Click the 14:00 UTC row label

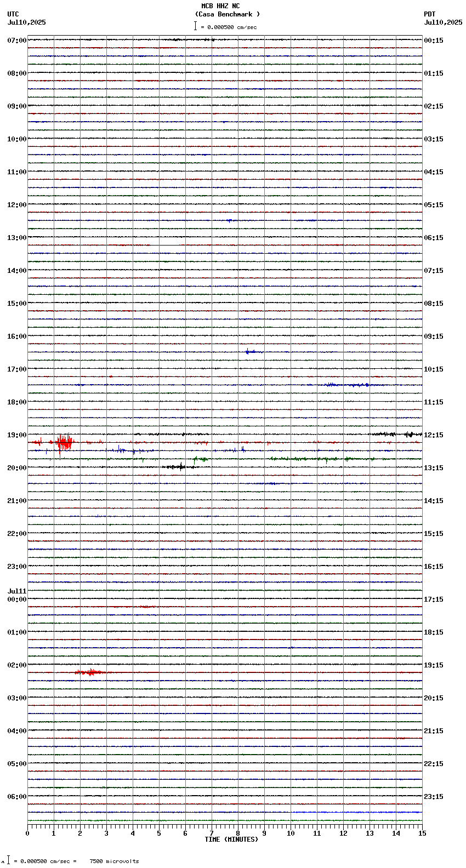17,271
